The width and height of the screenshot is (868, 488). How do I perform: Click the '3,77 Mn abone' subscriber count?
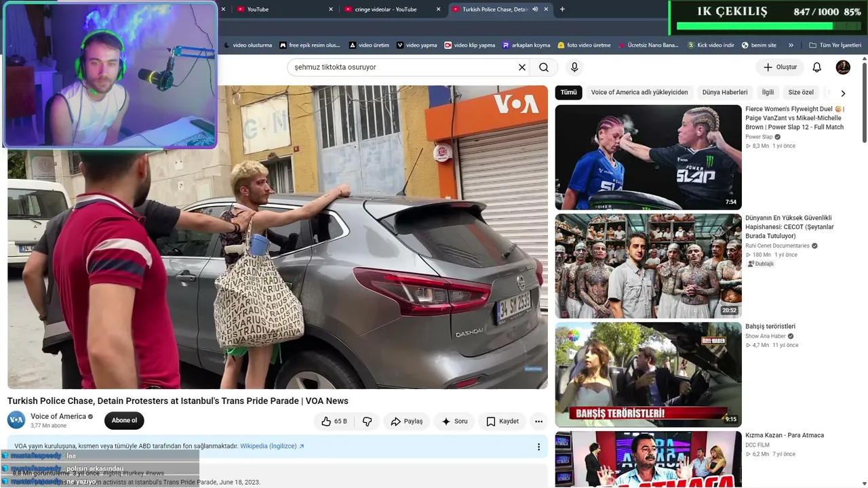[x=48, y=426]
